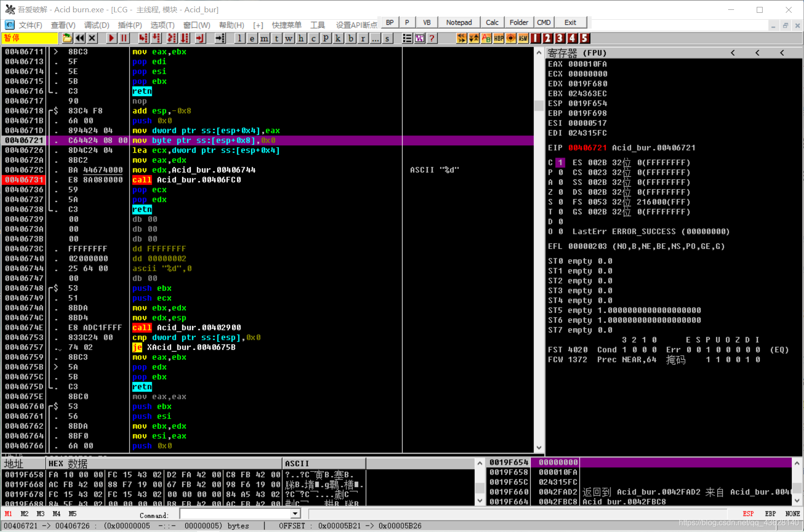Click the Folder button
Image resolution: width=804 pixels, height=532 pixels.
pos(519,23)
